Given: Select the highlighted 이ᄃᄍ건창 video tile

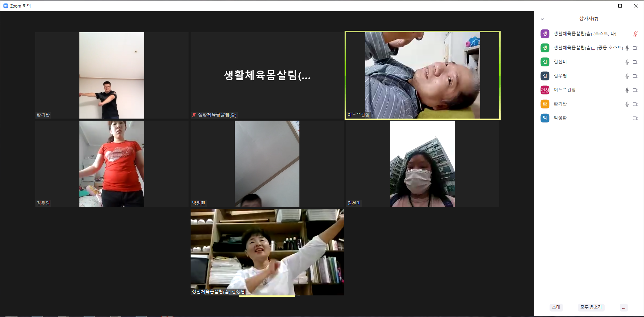Looking at the screenshot, I should tap(422, 75).
